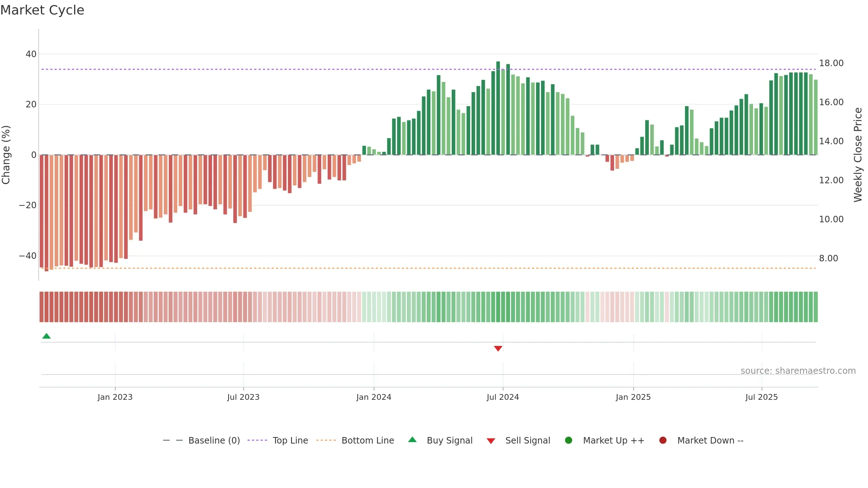This screenshot has height=488, width=868.
Task: Toggle the Top Line legend entry
Action: [278, 440]
